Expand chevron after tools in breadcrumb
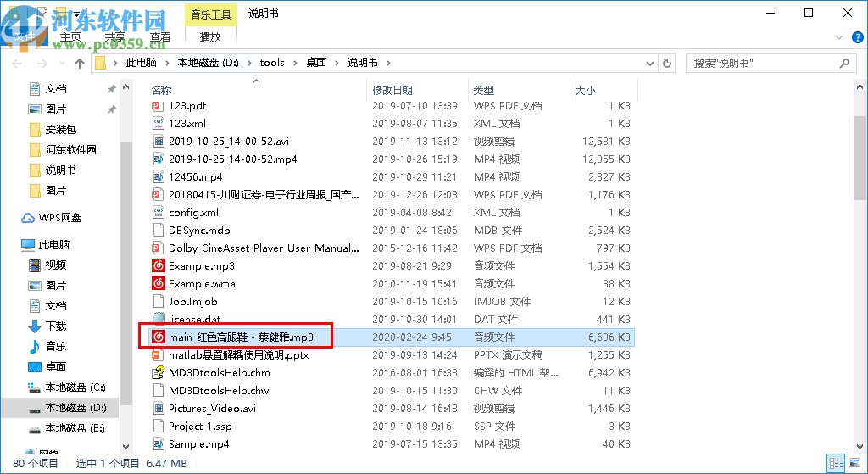The image size is (868, 474). point(296,63)
